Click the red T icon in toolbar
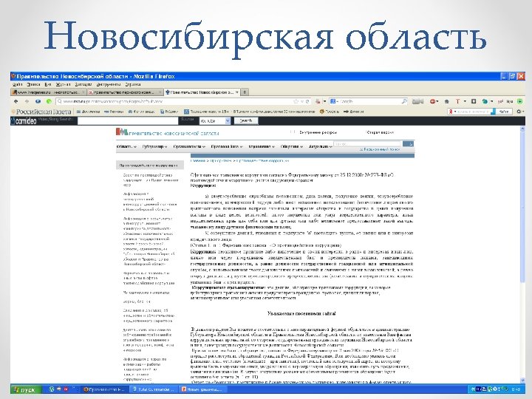The image size is (532, 399). pos(457,101)
